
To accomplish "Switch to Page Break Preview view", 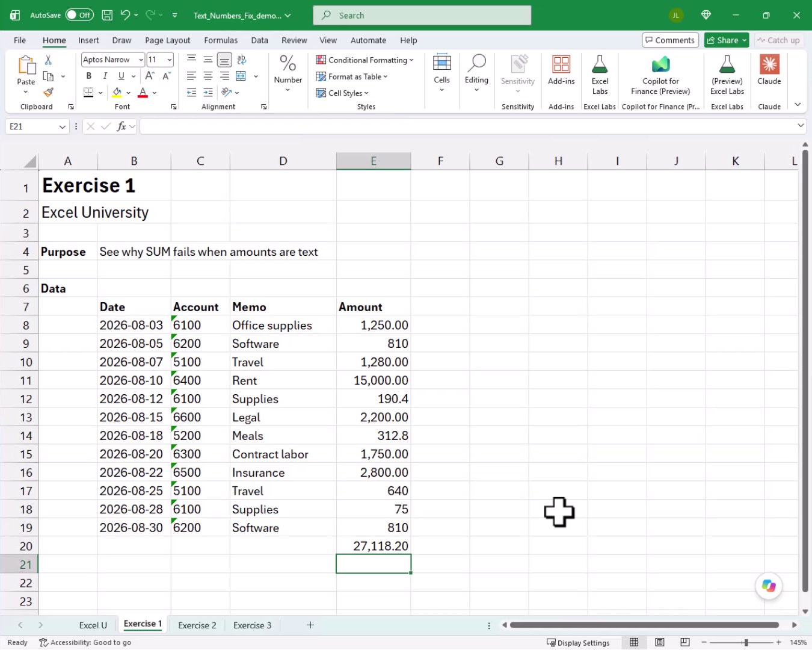I will 684,642.
